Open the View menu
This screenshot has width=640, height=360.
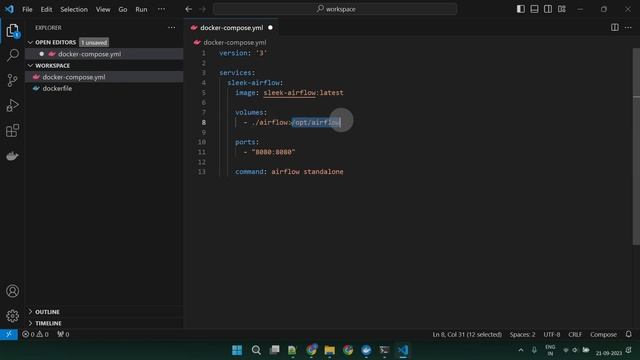pos(103,9)
